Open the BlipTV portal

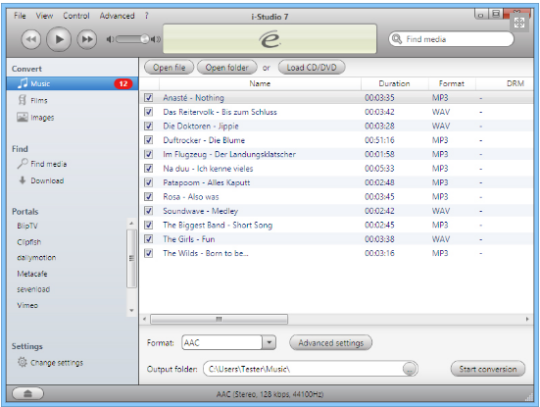pyautogui.click(x=27, y=226)
